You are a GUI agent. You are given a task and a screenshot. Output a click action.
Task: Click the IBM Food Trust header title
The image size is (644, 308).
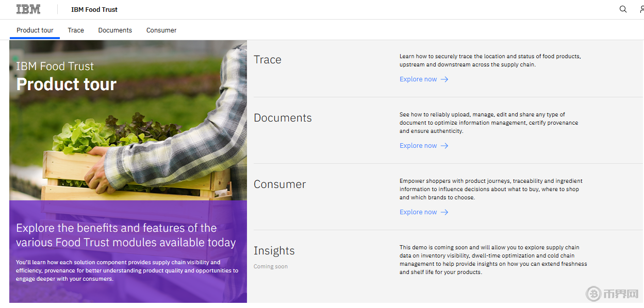click(x=94, y=10)
